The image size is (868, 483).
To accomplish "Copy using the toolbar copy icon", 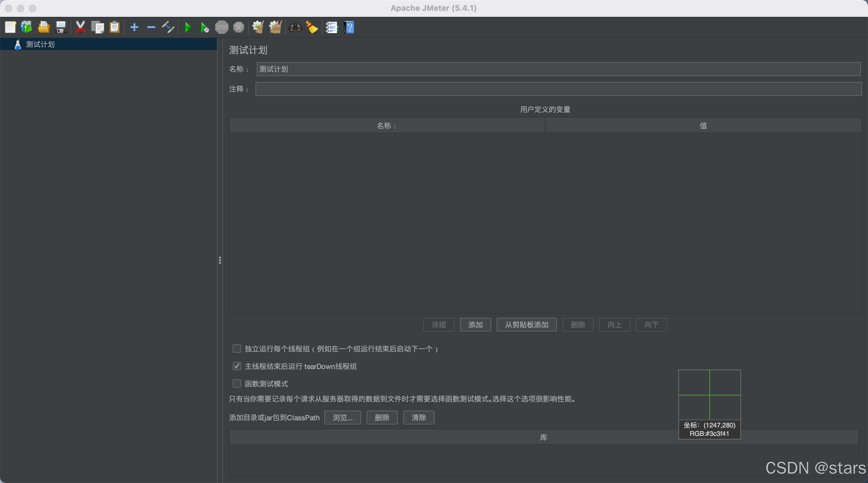I will (x=98, y=27).
